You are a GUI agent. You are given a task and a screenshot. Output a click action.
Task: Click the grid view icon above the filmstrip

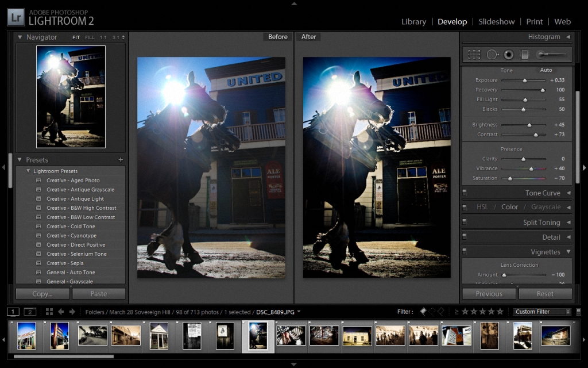(50, 312)
